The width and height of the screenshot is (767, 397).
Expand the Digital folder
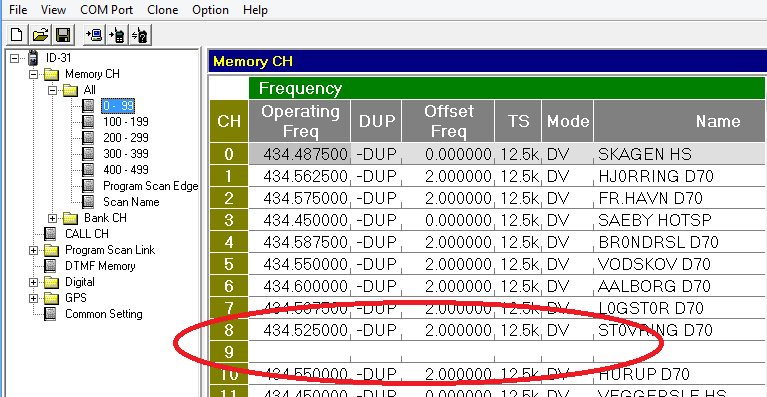[x=33, y=283]
